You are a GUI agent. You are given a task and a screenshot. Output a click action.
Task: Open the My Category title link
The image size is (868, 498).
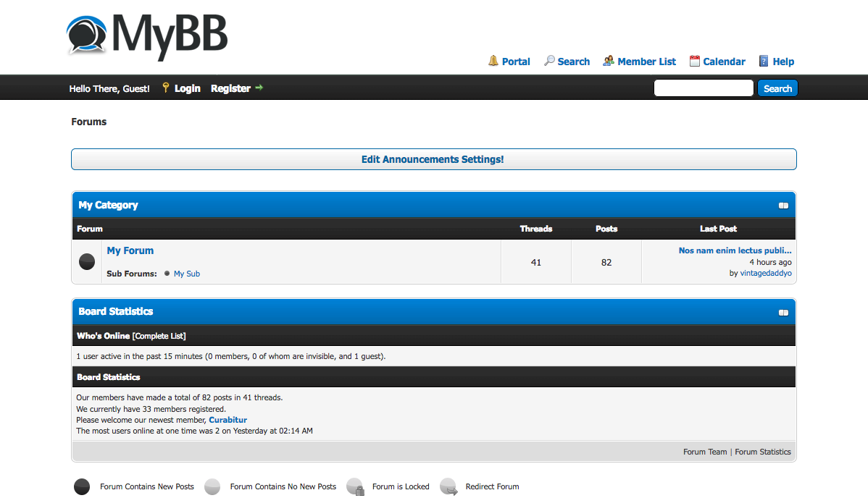(x=108, y=205)
